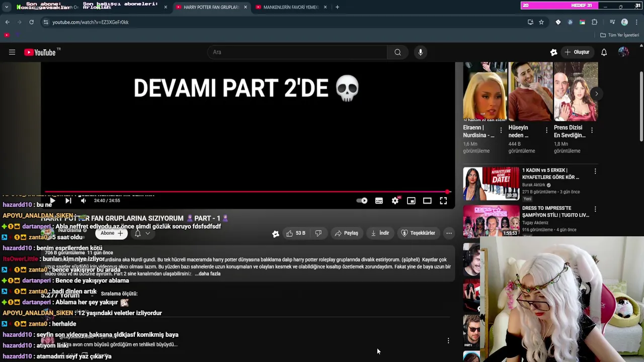
Task: Toggle subtitles/closed captions
Action: tap(379, 201)
